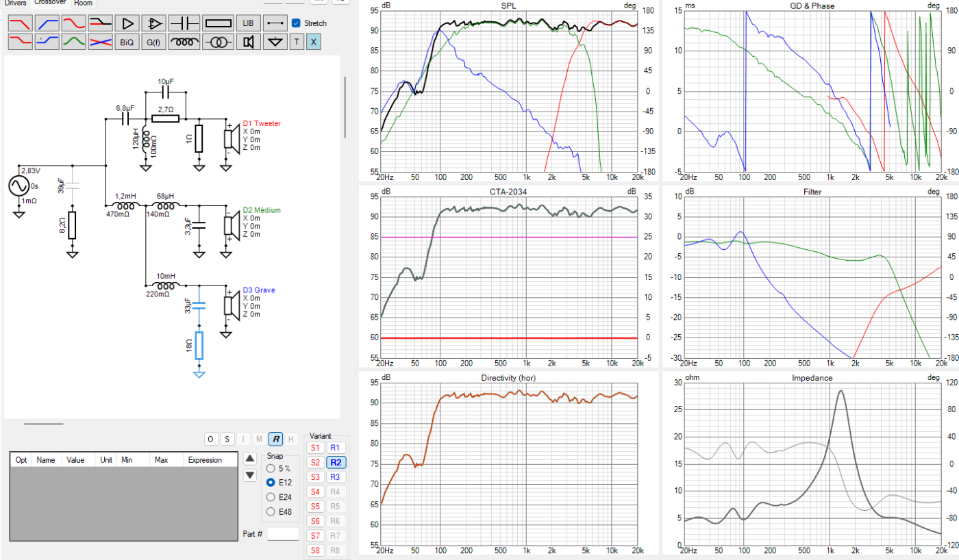The image size is (959, 560).
Task: Add a BiQ biquad block
Action: pyautogui.click(x=127, y=42)
